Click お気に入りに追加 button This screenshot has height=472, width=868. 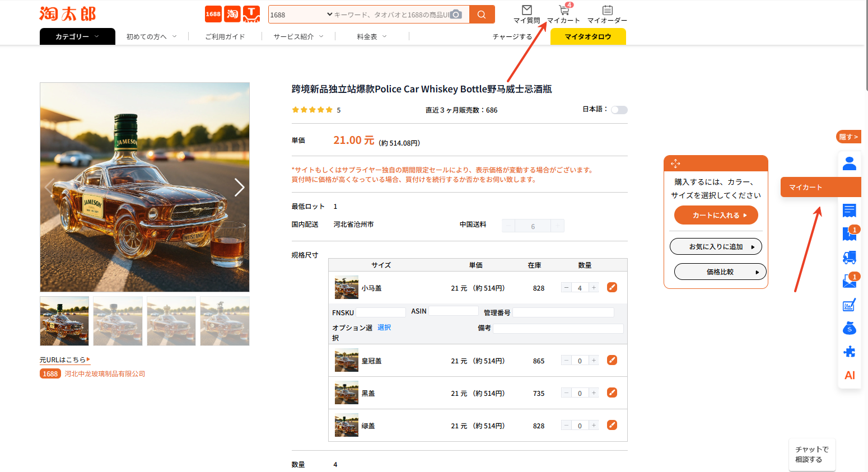716,246
